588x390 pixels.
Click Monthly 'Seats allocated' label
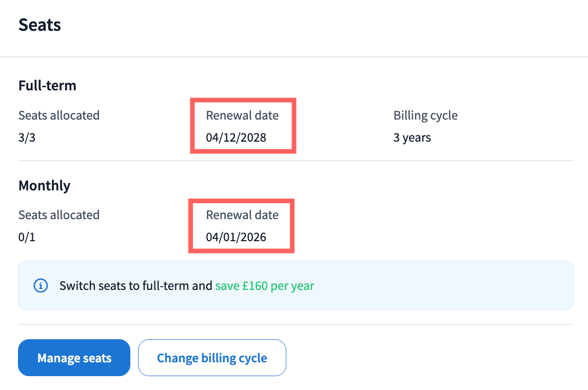[x=59, y=215]
